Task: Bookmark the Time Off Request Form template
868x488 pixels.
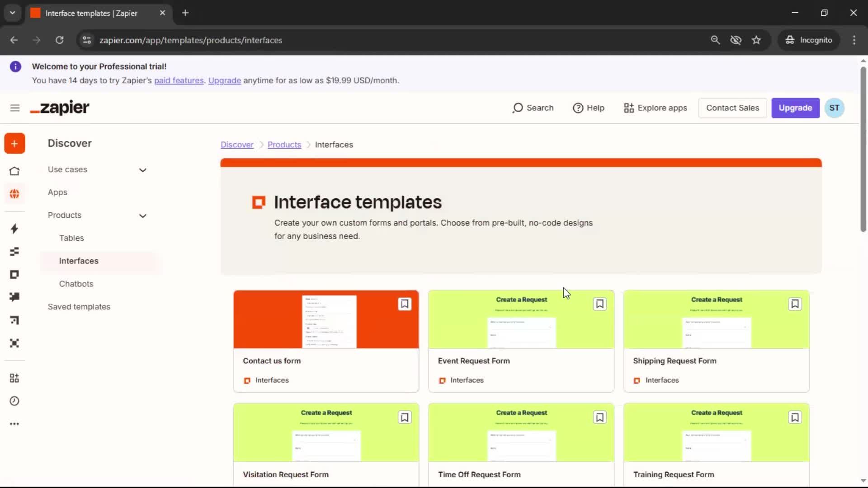Action: pyautogui.click(x=600, y=418)
